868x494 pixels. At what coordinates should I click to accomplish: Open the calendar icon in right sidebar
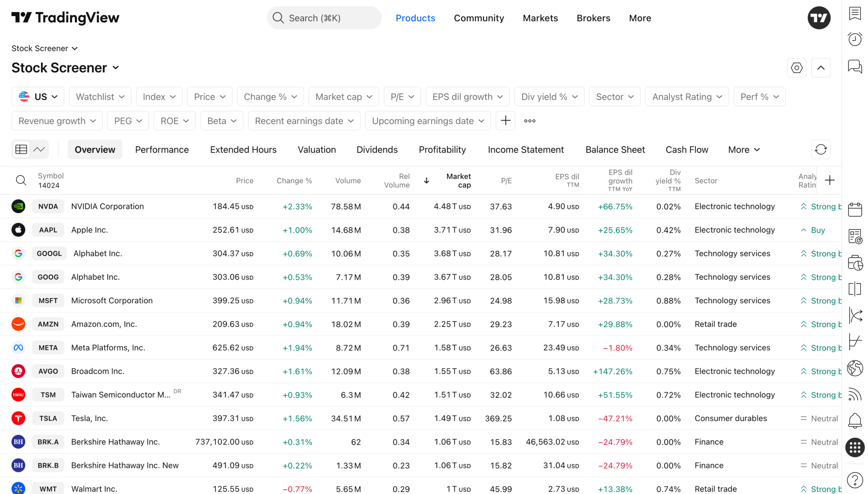pyautogui.click(x=855, y=210)
